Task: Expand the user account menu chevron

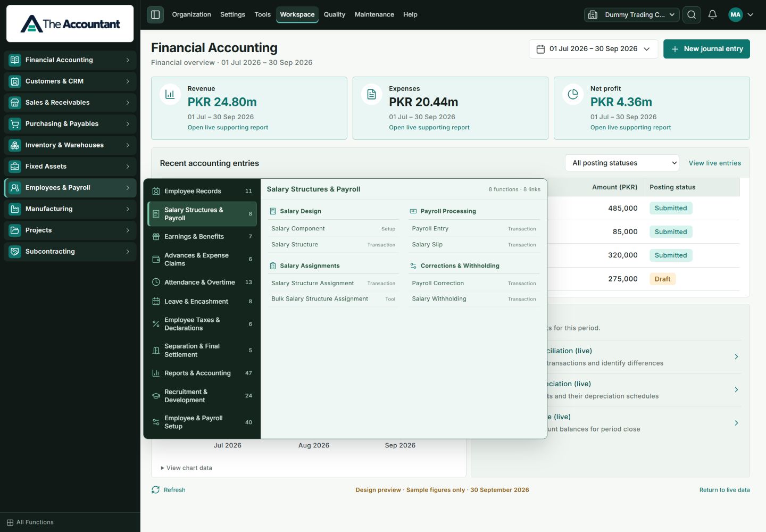Action: (751, 15)
